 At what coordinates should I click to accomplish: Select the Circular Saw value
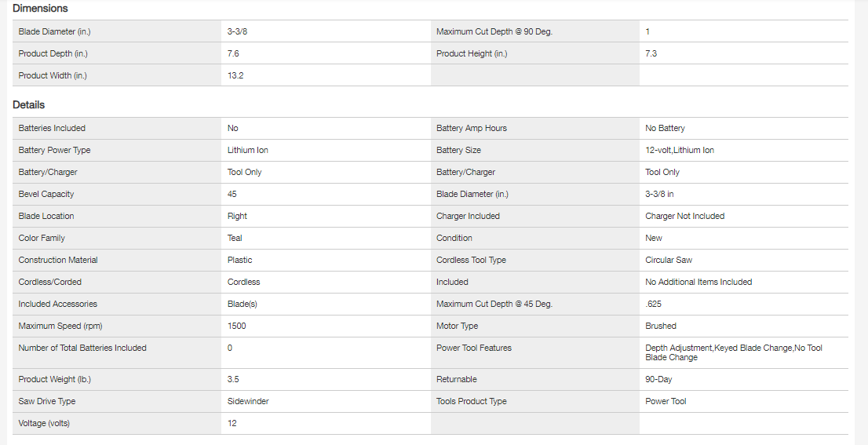click(669, 260)
